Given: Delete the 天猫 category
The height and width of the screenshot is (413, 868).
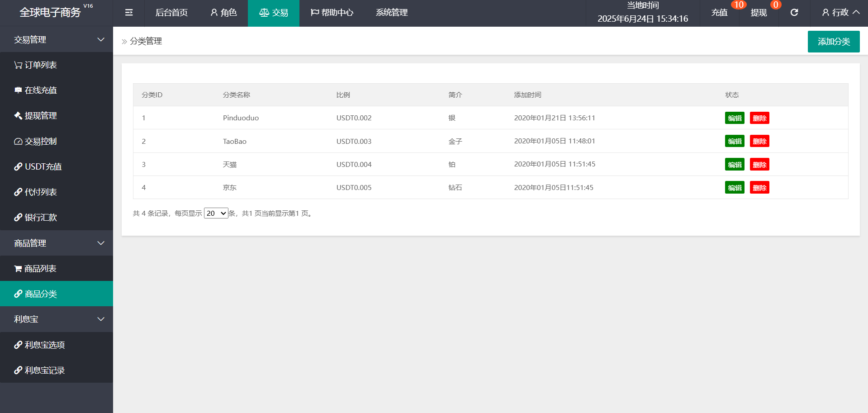Looking at the screenshot, I should point(759,165).
